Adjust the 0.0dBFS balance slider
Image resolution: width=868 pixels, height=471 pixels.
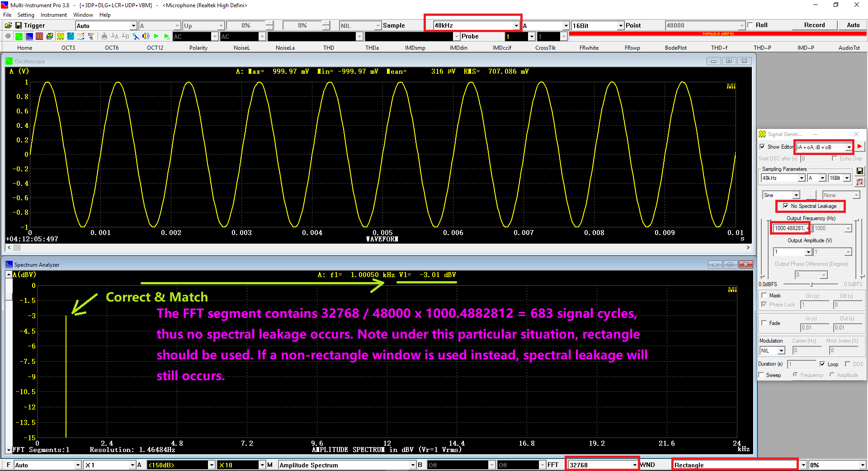pyautogui.click(x=811, y=284)
